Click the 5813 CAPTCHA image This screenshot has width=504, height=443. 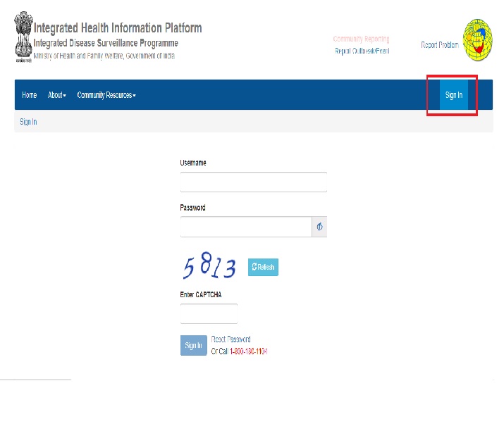pyautogui.click(x=209, y=268)
